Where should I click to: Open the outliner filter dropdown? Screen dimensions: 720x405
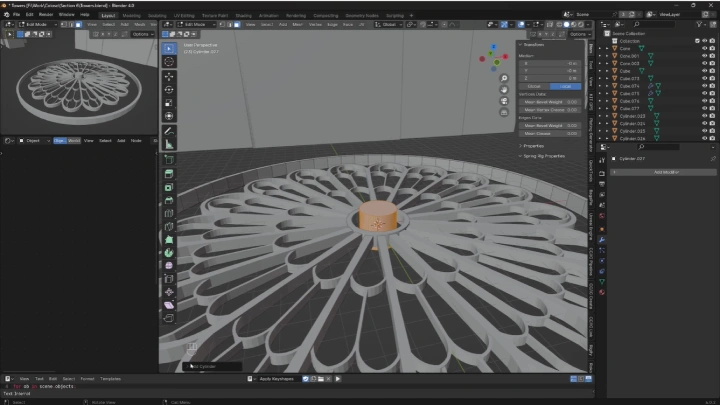(700, 24)
